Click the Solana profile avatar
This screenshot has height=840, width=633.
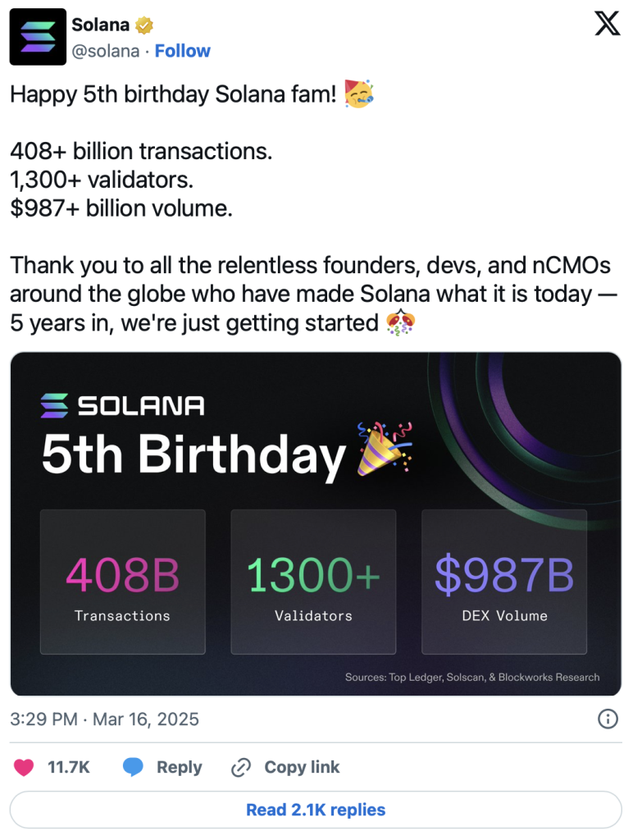click(38, 37)
